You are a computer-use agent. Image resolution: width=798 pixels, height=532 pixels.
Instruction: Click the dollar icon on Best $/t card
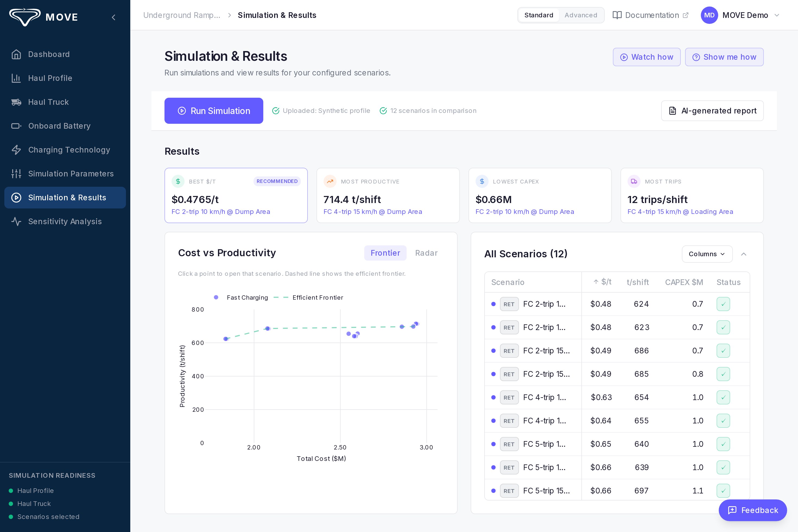tap(178, 182)
